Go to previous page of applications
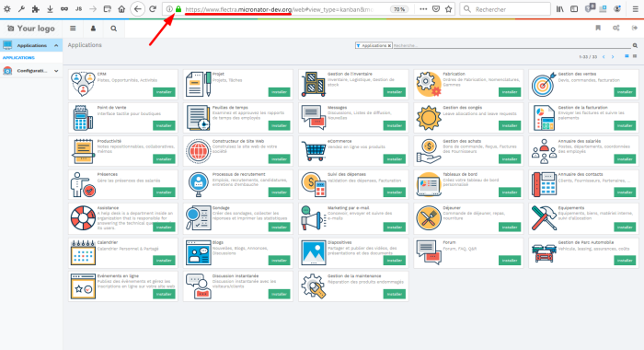 (x=604, y=57)
